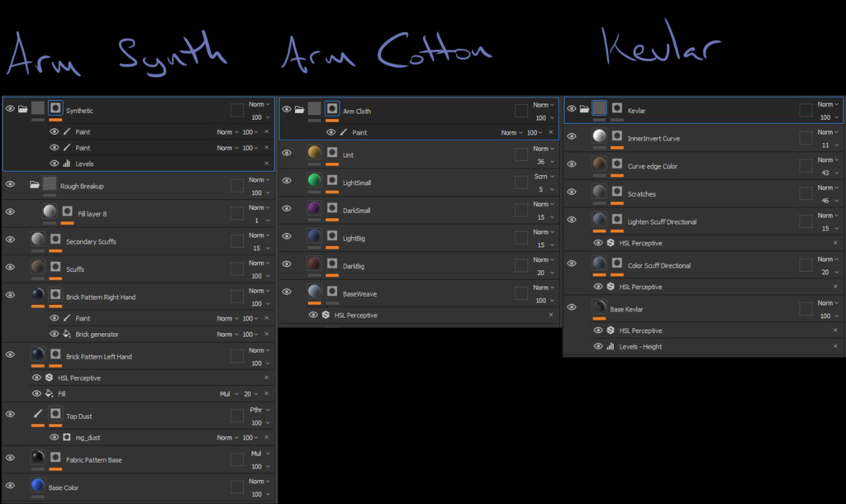846x504 pixels.
Task: Select the Lighten Scuff Directional layer
Action: (x=704, y=221)
